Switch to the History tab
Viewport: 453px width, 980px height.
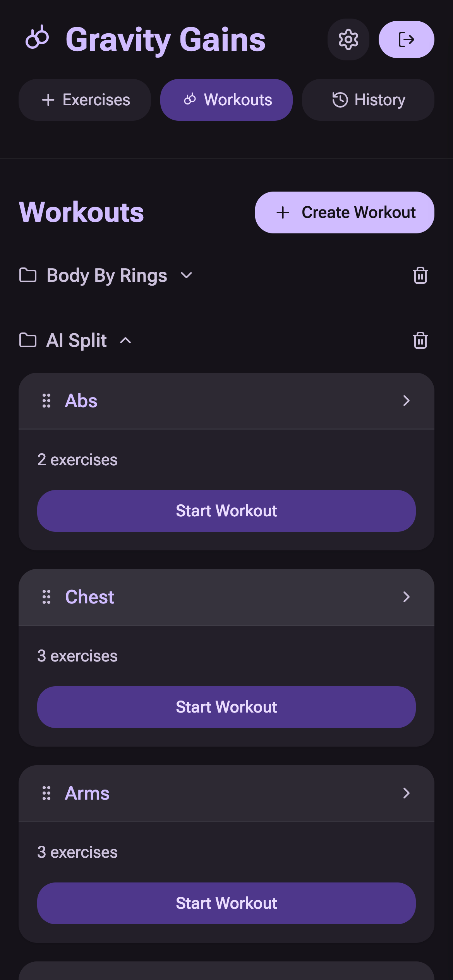tap(367, 99)
